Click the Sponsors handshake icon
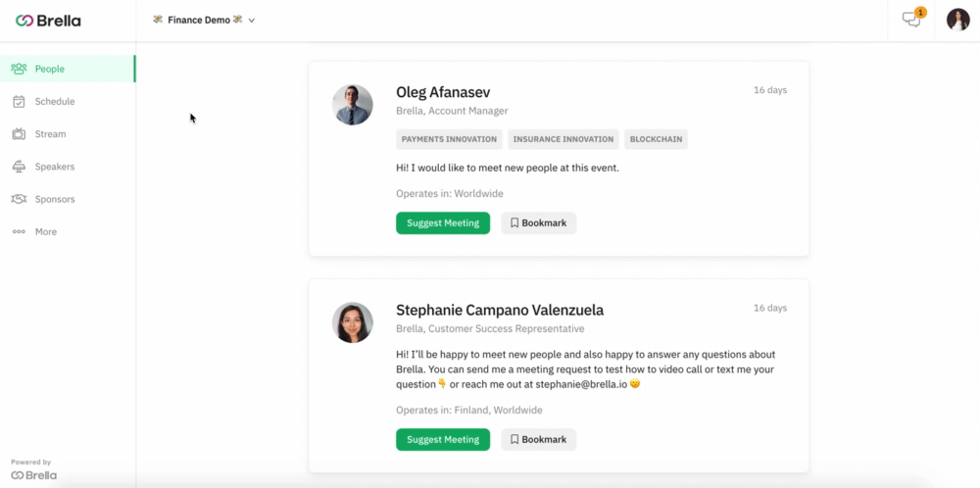The width and height of the screenshot is (980, 488). click(x=19, y=199)
